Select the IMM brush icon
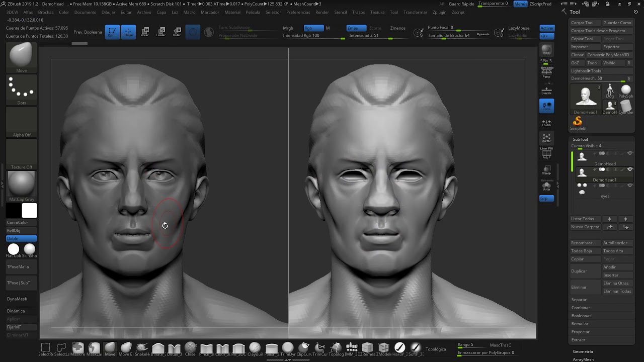 click(x=352, y=348)
